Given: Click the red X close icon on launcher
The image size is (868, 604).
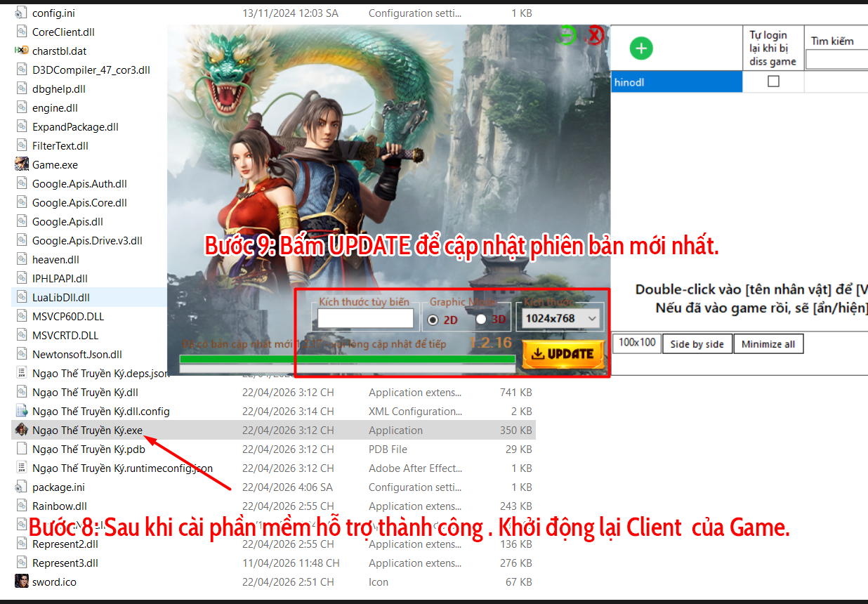Looking at the screenshot, I should point(595,35).
